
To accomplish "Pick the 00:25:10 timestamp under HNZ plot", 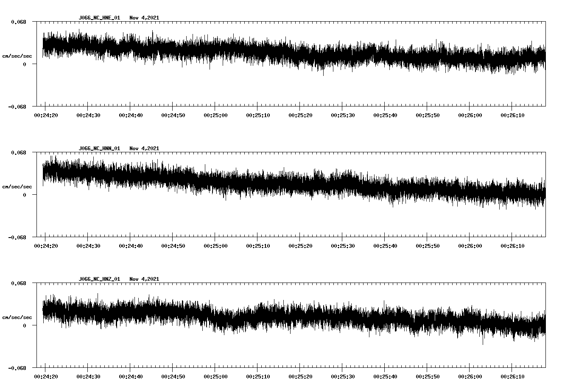I will coord(258,377).
